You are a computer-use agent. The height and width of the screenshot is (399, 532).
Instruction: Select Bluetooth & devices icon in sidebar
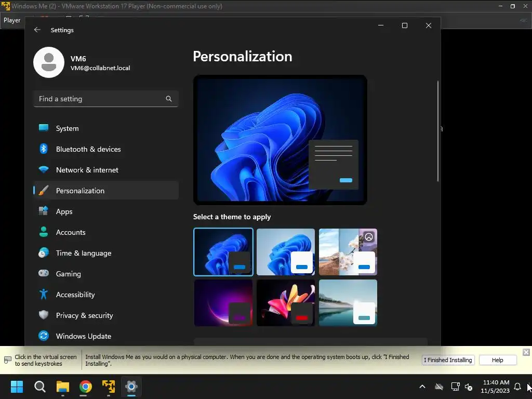(x=44, y=149)
